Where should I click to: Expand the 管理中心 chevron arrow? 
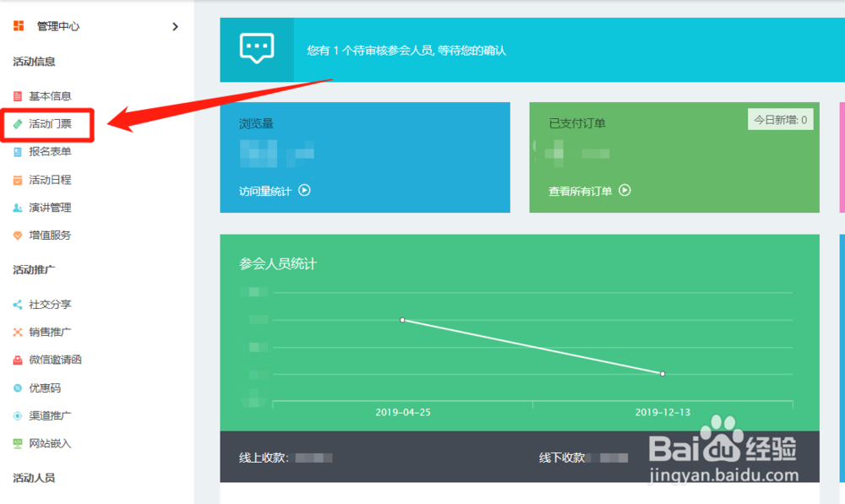[x=175, y=26]
